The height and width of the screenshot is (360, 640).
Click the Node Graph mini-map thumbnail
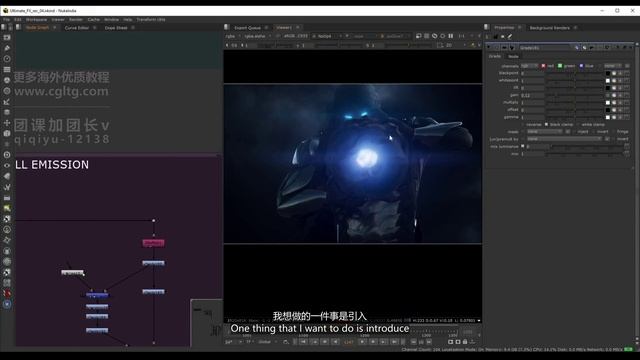207,323
